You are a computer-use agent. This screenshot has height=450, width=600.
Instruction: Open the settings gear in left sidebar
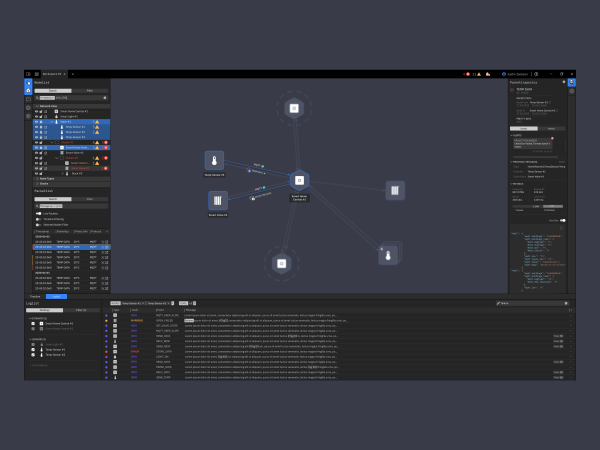coord(28,108)
